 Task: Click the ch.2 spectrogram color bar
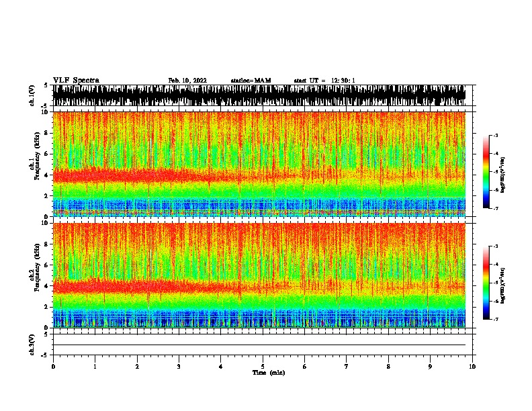pos(486,283)
